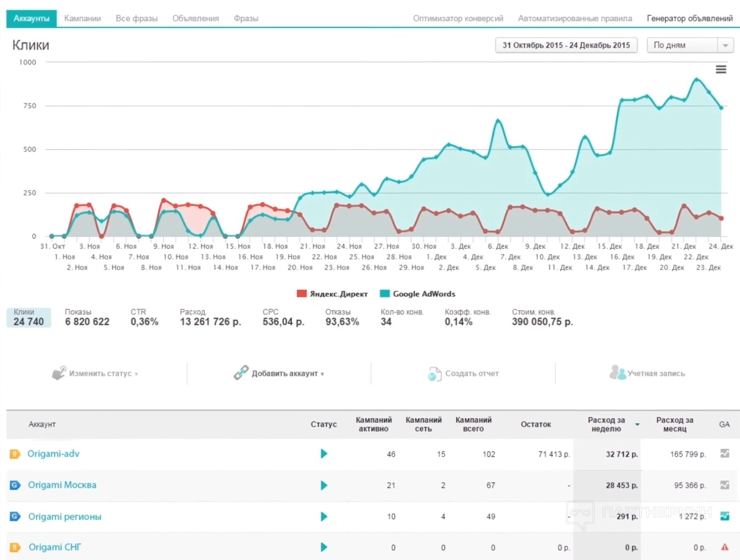Switch to the Кампании tab
The width and height of the screenshot is (740, 560).
point(82,19)
